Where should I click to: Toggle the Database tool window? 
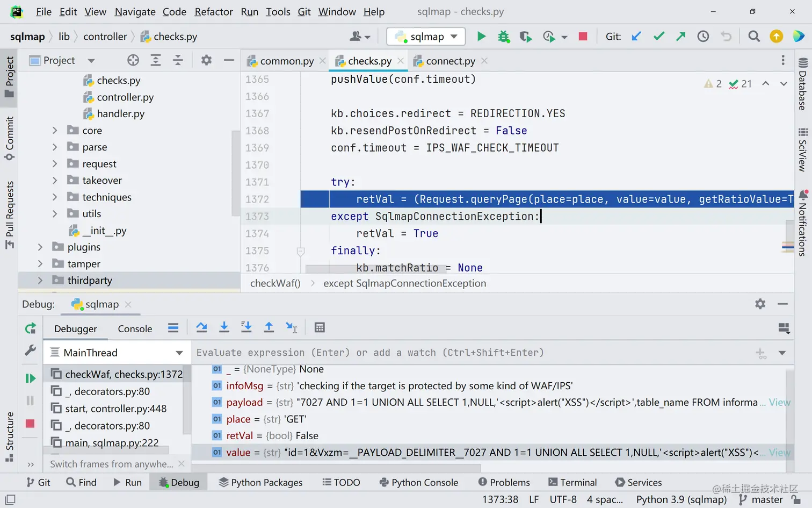pos(803,83)
